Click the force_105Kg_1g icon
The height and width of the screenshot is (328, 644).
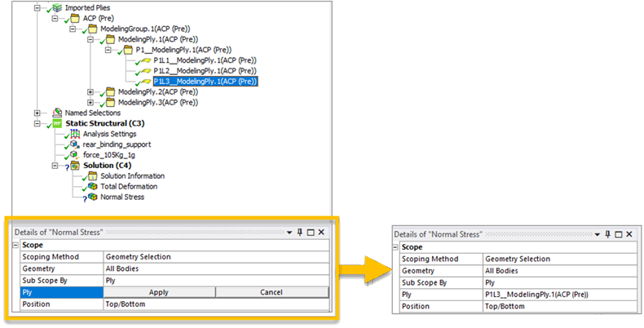coord(75,155)
